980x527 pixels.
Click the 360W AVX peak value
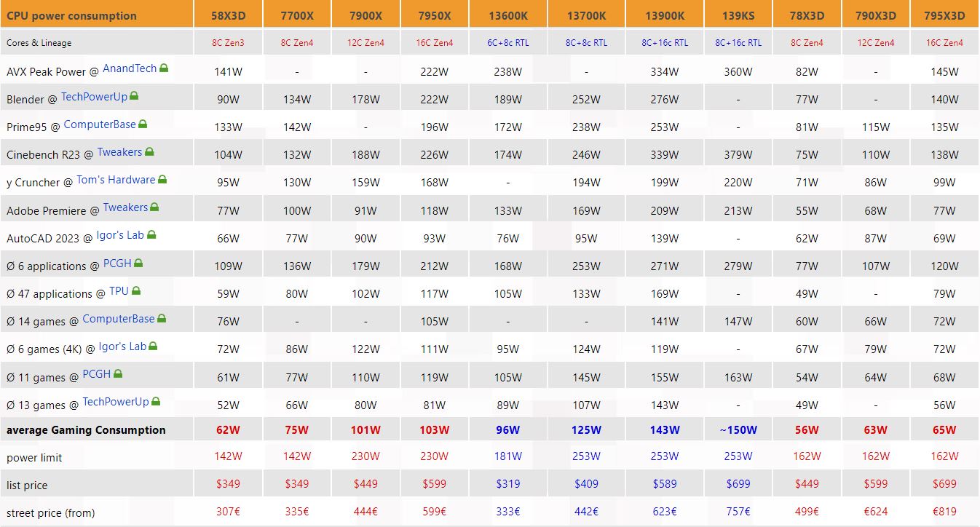point(738,71)
